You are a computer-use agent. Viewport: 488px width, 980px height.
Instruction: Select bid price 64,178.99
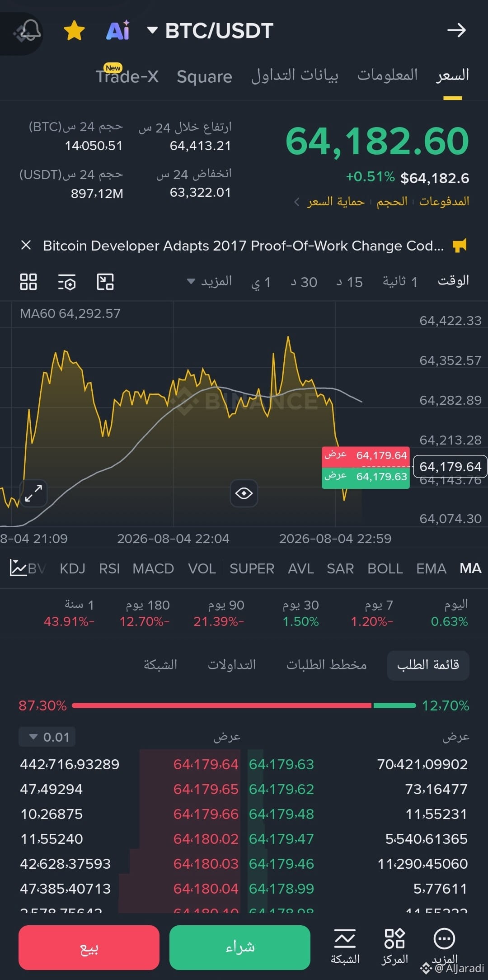282,889
